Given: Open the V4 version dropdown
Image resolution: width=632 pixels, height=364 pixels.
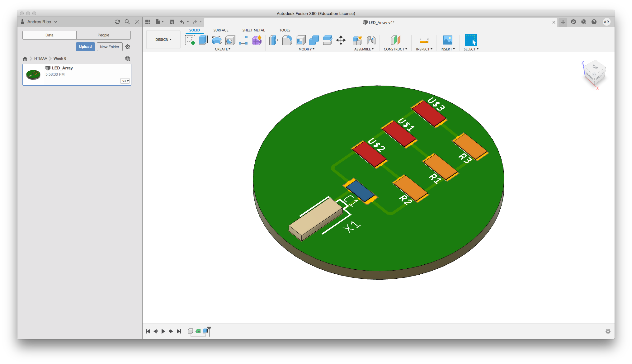Looking at the screenshot, I should [125, 81].
